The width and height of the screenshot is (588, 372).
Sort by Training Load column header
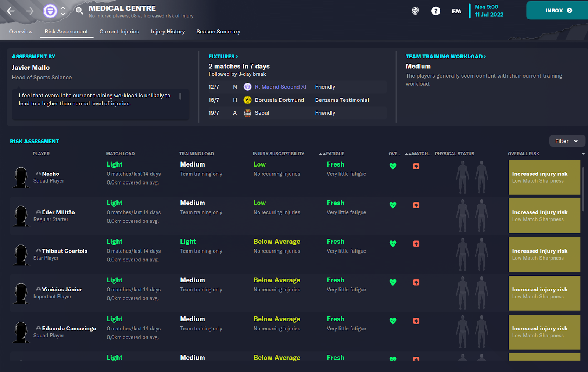tap(197, 154)
